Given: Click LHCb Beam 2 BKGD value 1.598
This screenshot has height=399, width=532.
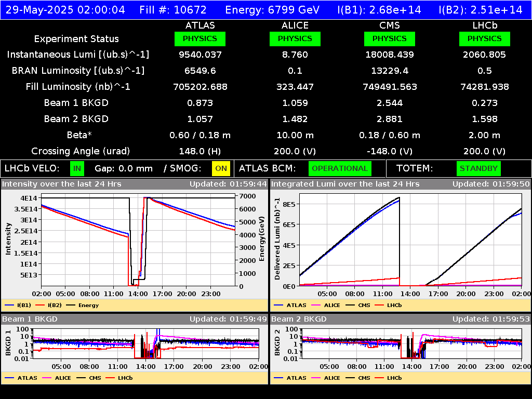Looking at the screenshot, I should tap(485, 119).
